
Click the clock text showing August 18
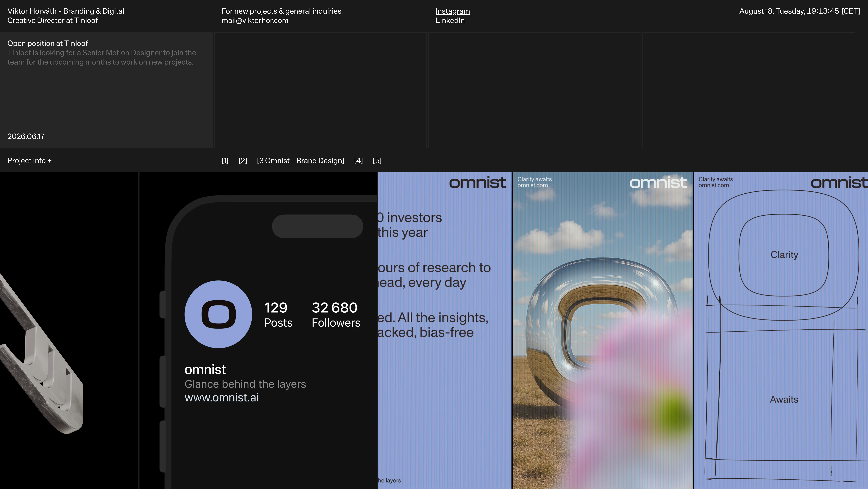pos(800,11)
